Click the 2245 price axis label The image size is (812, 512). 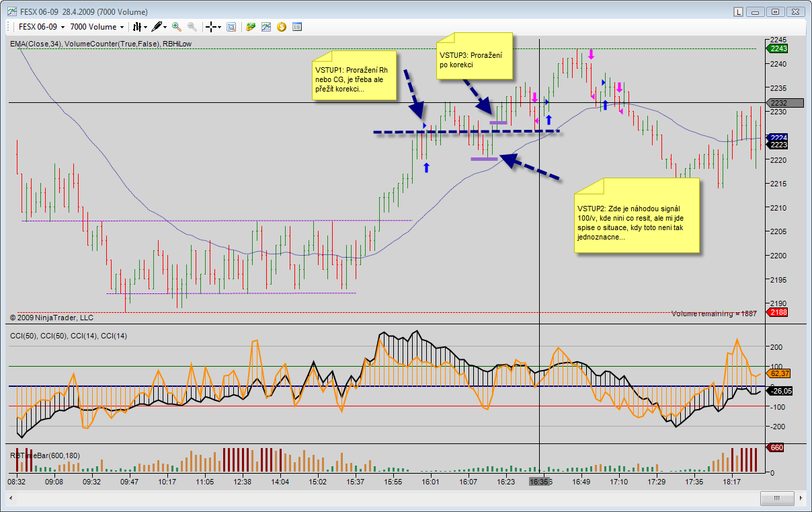click(x=780, y=39)
